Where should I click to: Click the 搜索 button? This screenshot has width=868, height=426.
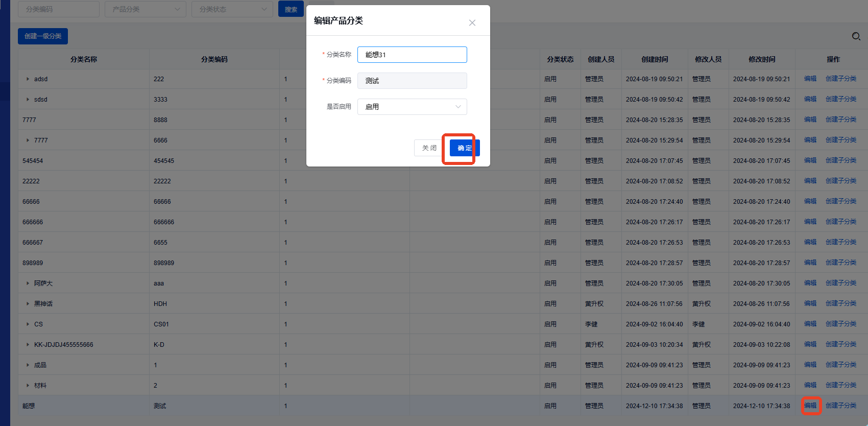click(x=291, y=9)
